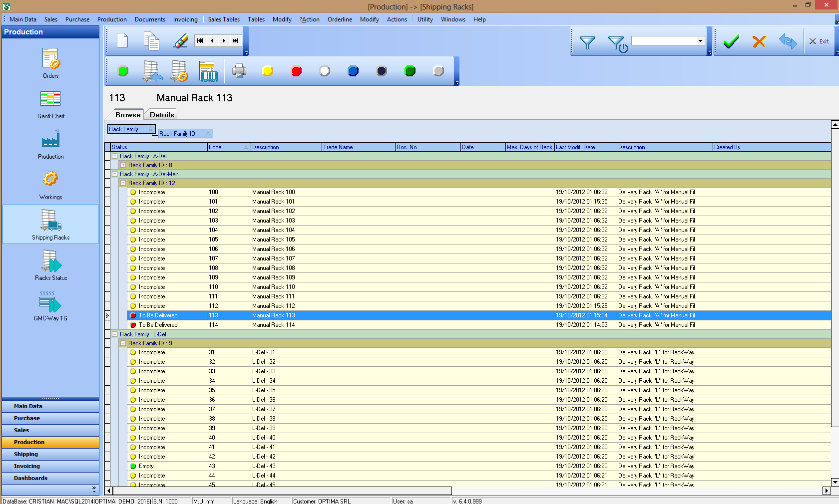Click the blue refresh arrows icon
The width and height of the screenshot is (839, 504).
(x=788, y=41)
